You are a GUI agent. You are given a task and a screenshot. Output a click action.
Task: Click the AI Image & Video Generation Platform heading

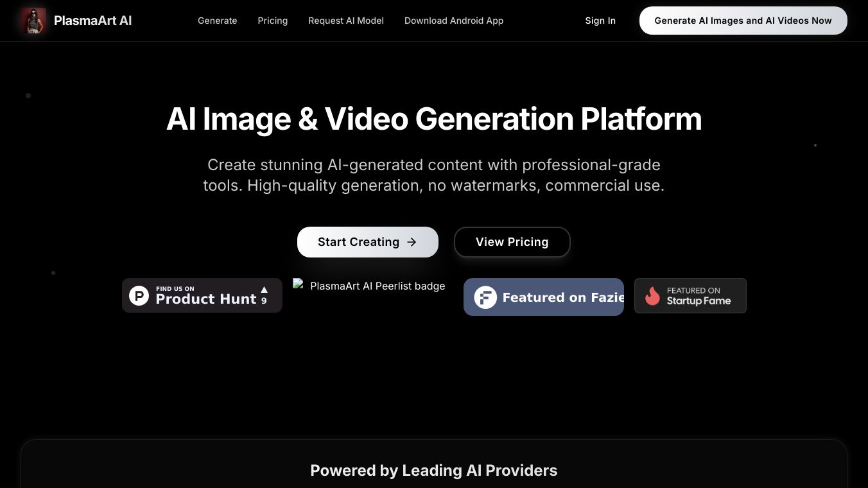(434, 119)
